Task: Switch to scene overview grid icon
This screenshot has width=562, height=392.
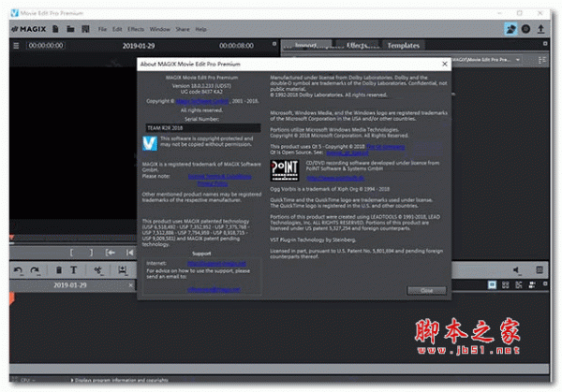Action: click(x=506, y=285)
